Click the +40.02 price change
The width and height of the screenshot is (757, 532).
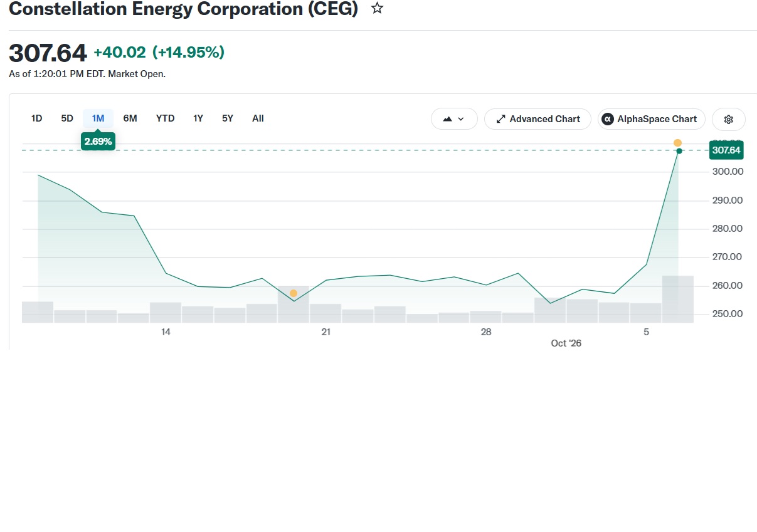click(119, 53)
